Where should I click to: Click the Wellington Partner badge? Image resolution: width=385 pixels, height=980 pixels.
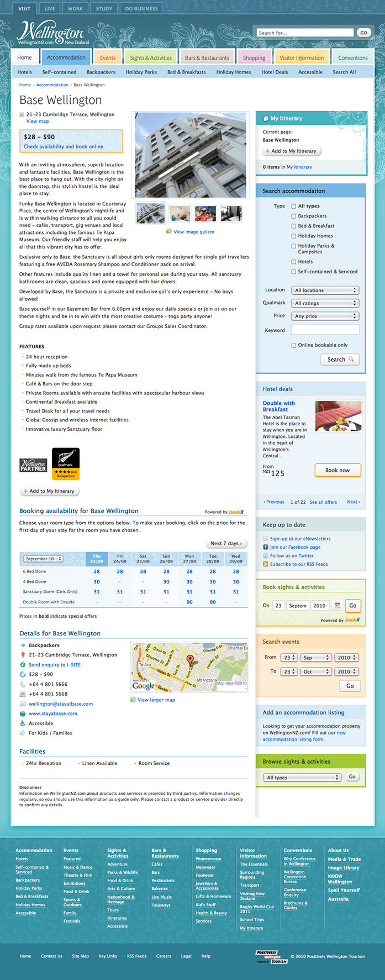33,465
